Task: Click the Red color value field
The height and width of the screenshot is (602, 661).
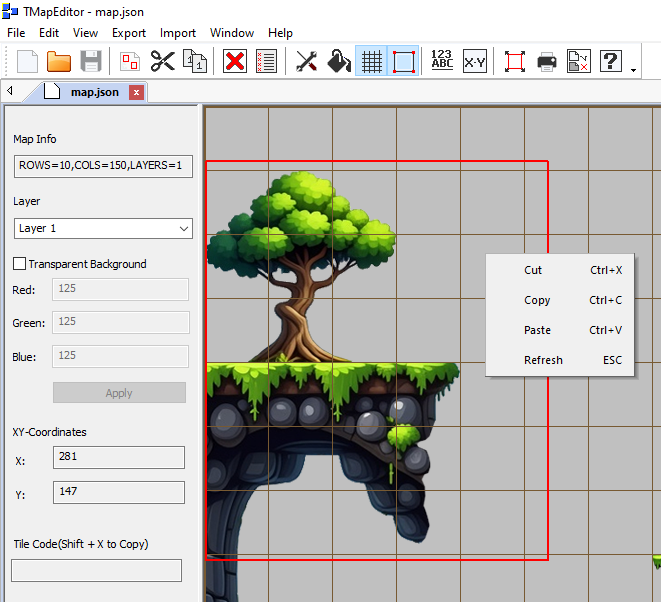Action: [x=120, y=289]
